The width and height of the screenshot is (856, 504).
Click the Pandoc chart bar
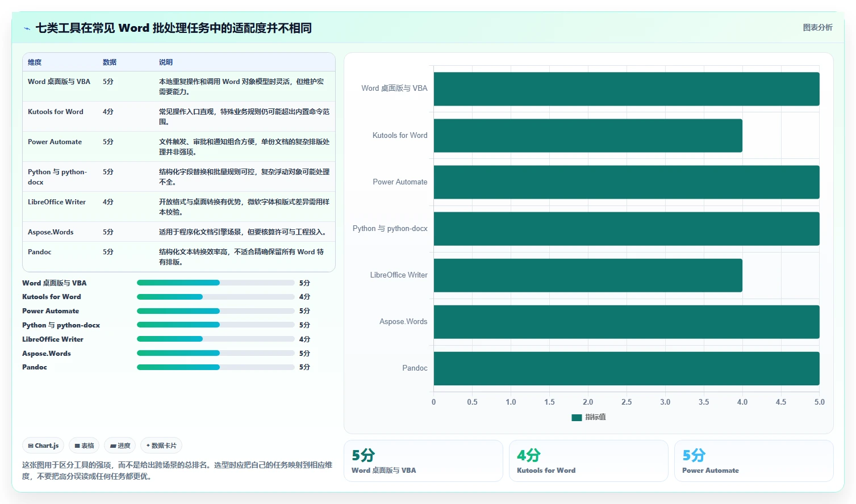tap(627, 368)
